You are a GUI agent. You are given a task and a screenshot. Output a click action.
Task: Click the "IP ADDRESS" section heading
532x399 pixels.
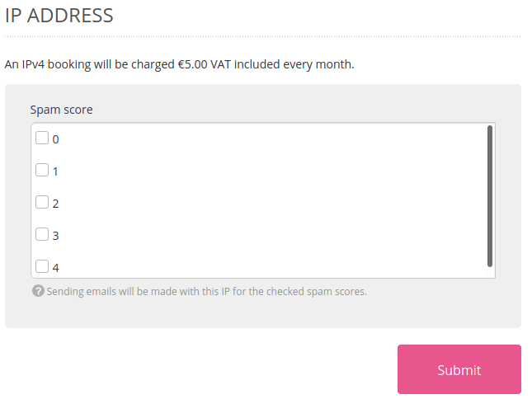tap(59, 15)
